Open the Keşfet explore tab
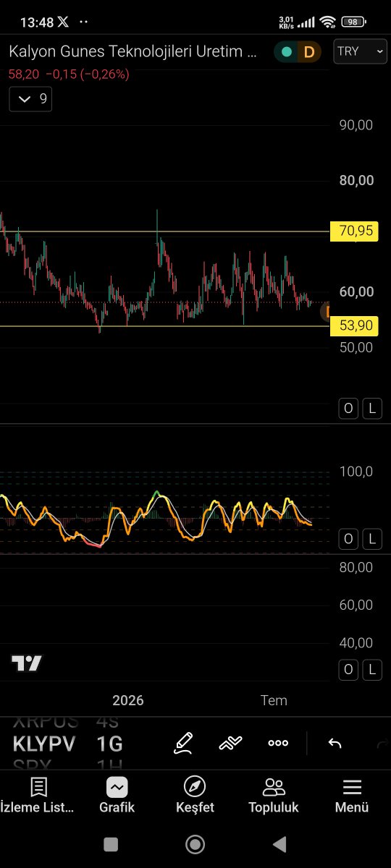The width and height of the screenshot is (391, 868). pos(195,795)
